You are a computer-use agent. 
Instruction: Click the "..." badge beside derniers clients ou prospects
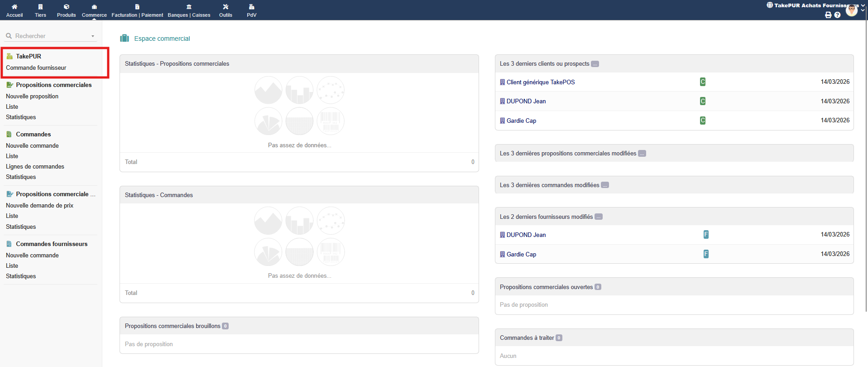(x=595, y=64)
